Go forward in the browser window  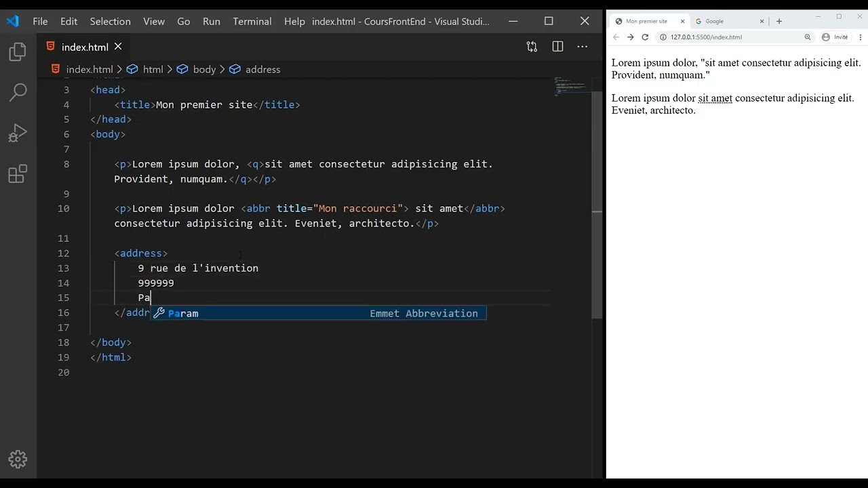(x=631, y=37)
